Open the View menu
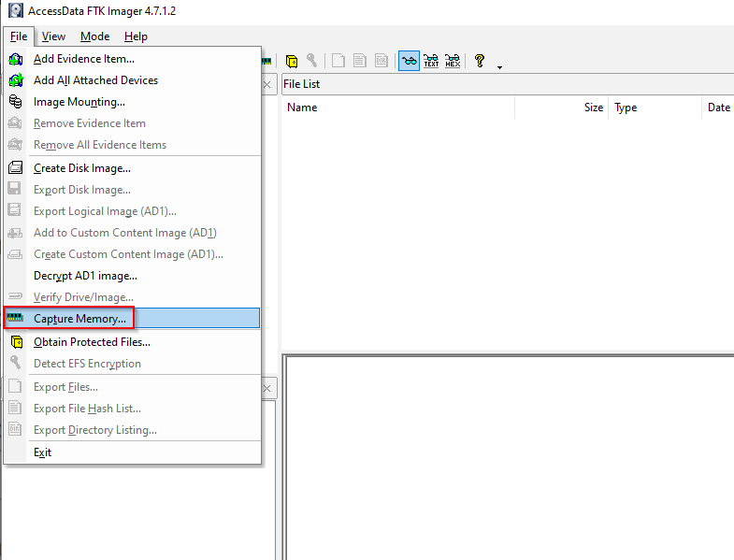Screen dimensions: 734x560 click(x=53, y=36)
